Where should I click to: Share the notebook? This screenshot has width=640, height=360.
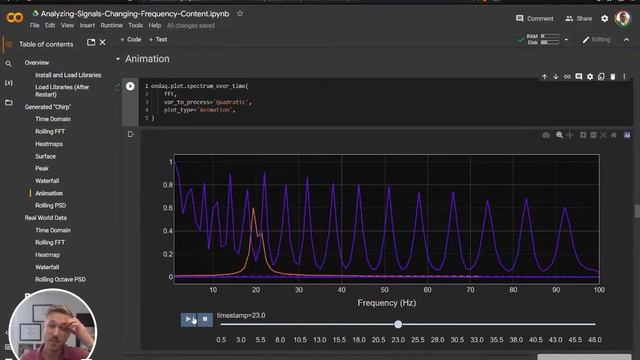pyautogui.click(x=578, y=18)
